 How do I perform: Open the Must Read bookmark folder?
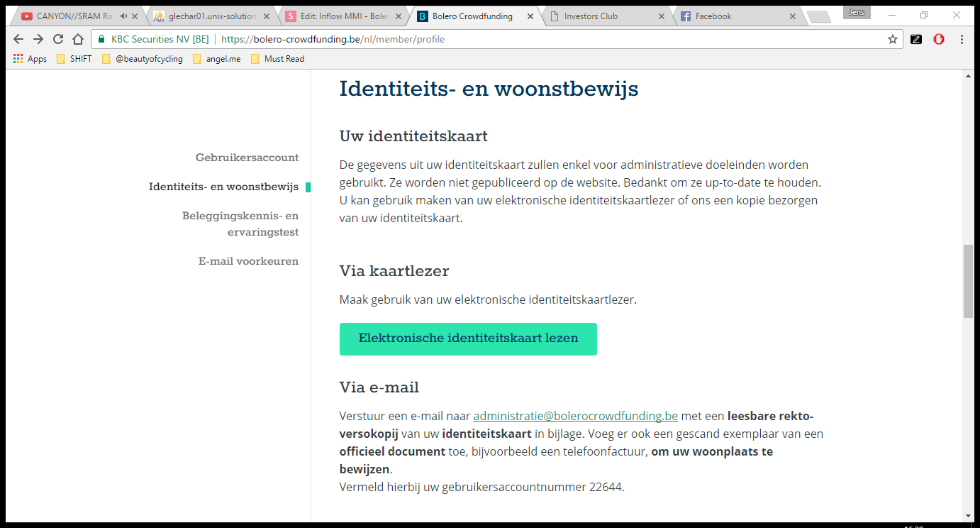click(277, 59)
